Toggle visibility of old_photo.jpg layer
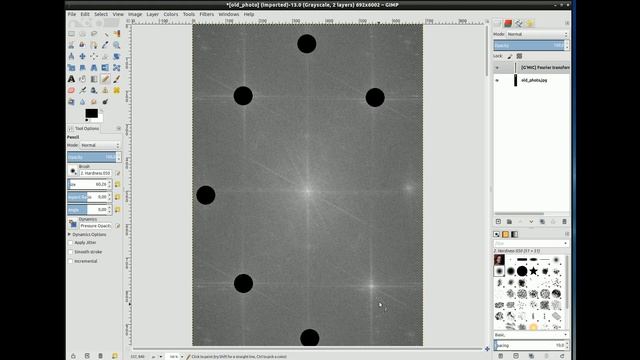This screenshot has width=640, height=360. [x=497, y=80]
